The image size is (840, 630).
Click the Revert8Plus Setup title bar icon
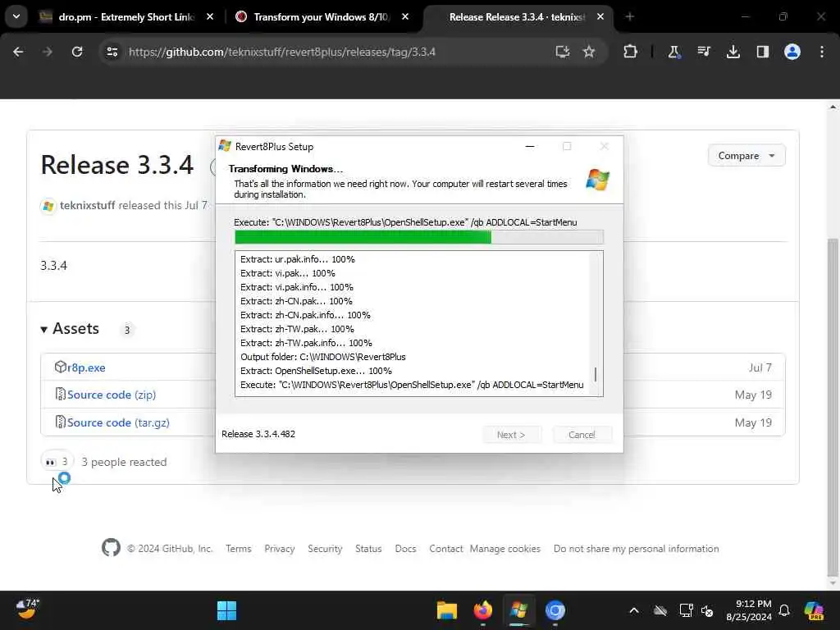pyautogui.click(x=225, y=146)
